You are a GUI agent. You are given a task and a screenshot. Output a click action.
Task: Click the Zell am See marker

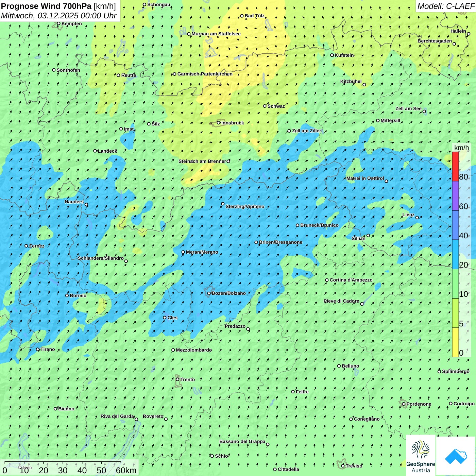[424, 111]
